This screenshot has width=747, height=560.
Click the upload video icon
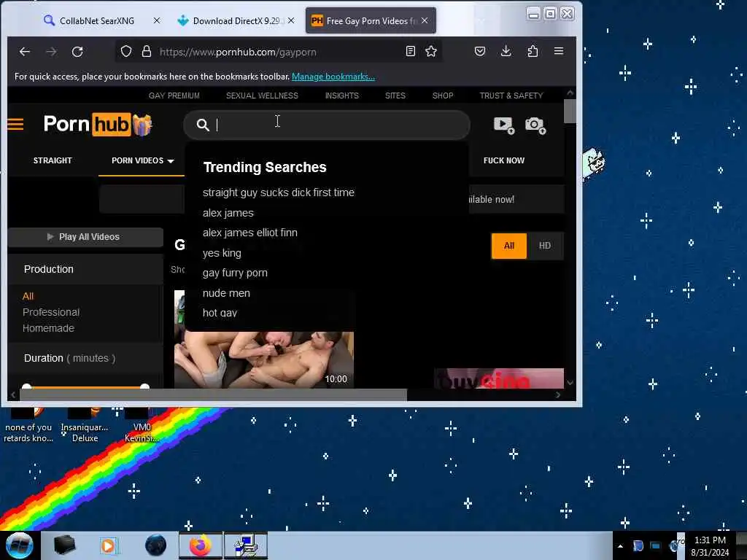click(x=504, y=125)
